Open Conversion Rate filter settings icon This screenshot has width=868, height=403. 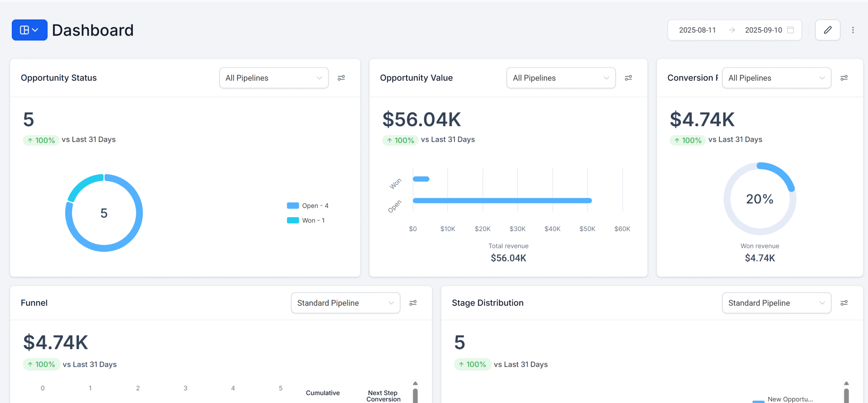click(844, 78)
